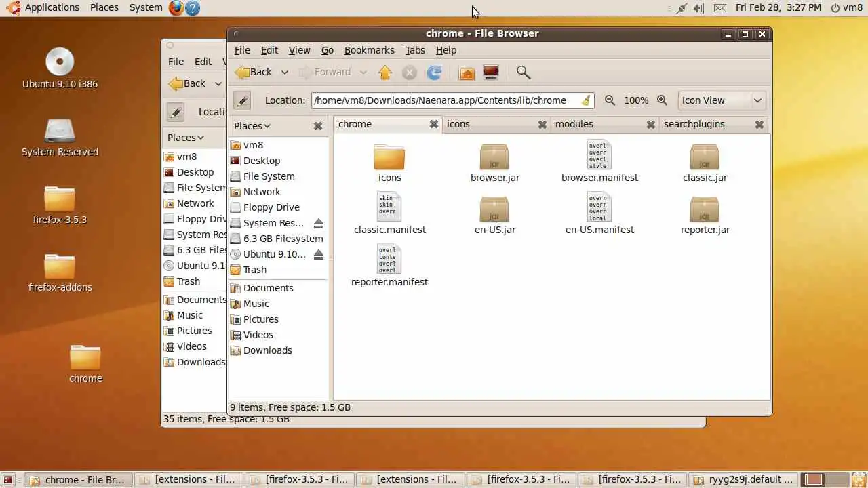Eject Ubuntu 9.10 disc in sidebar

click(319, 254)
